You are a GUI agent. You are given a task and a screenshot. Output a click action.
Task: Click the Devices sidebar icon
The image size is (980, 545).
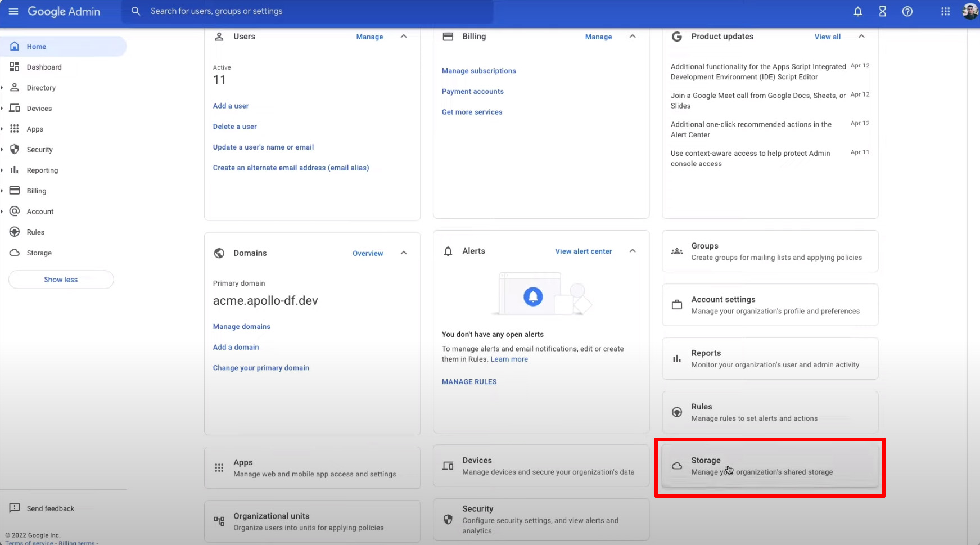pos(15,108)
